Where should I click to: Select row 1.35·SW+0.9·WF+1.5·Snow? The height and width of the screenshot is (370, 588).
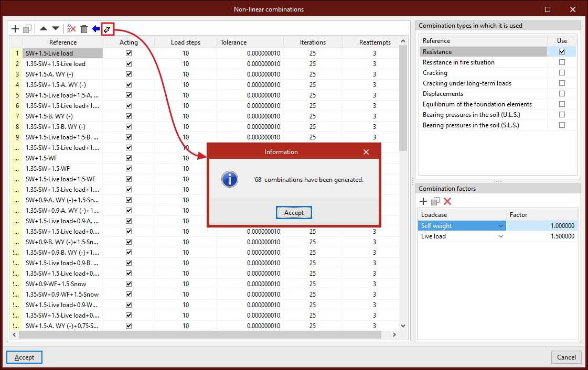(62, 295)
